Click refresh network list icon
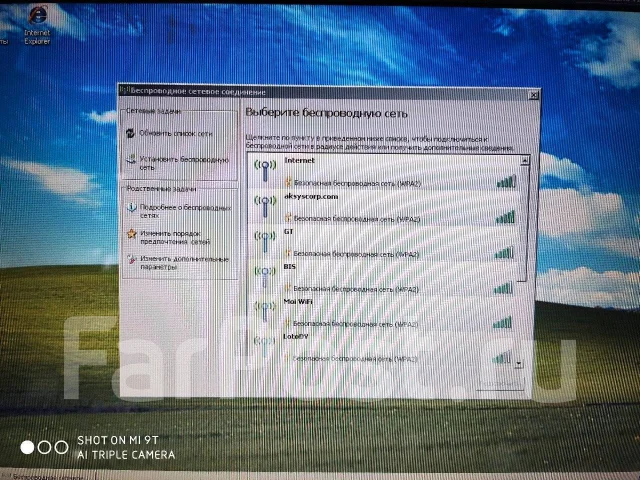640x480 pixels. pos(130,133)
